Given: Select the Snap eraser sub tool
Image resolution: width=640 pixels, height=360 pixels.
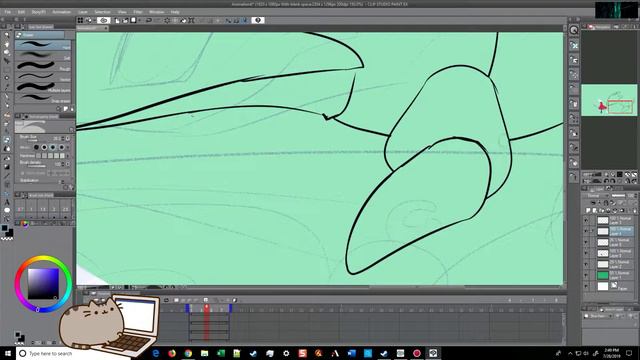Looking at the screenshot, I should tap(43, 98).
